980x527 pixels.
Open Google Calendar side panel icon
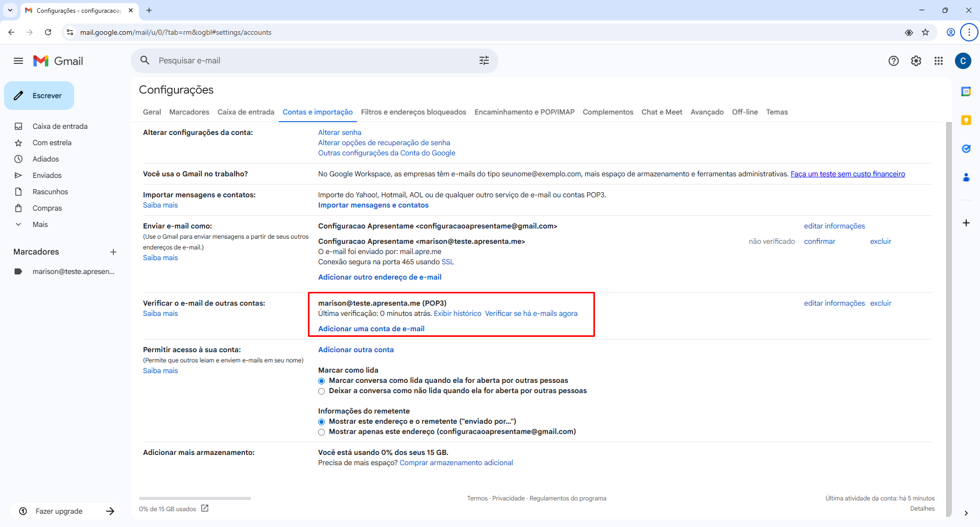click(x=966, y=92)
